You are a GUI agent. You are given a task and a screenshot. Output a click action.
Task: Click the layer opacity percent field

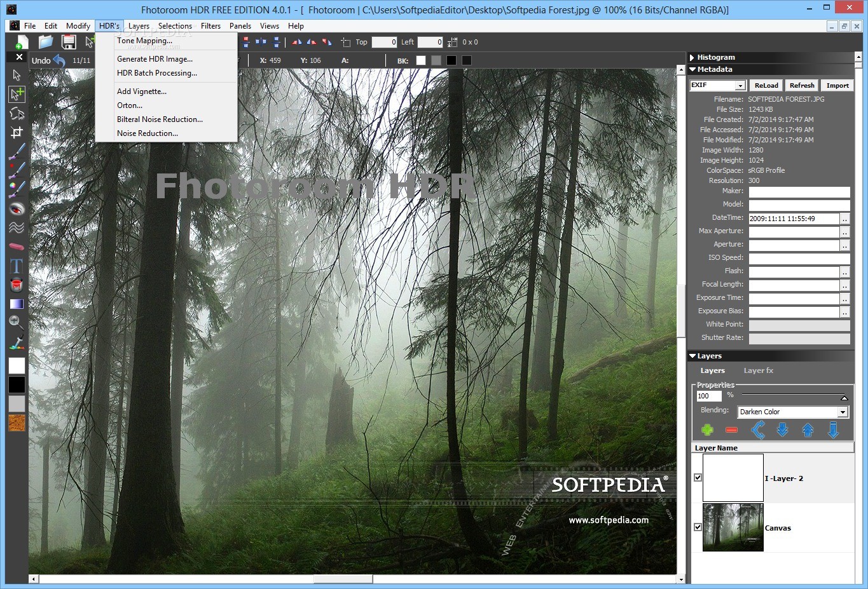(709, 396)
